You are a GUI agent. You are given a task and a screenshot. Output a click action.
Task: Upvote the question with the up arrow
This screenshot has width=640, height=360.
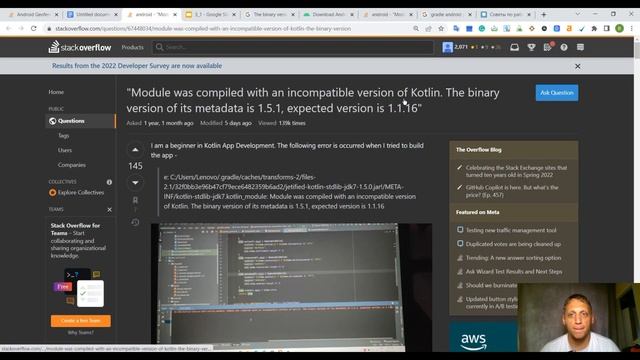(x=135, y=150)
